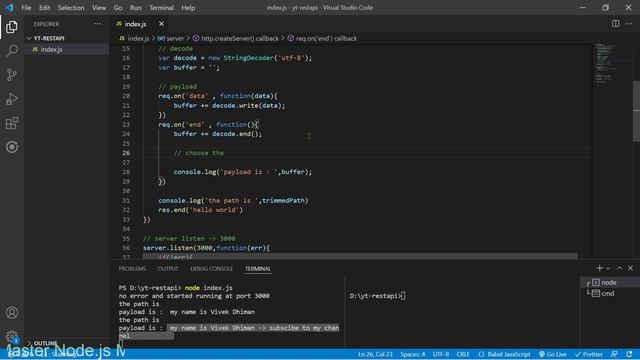Switch to the Output panel tab
The height and width of the screenshot is (360, 640).
coord(168,269)
